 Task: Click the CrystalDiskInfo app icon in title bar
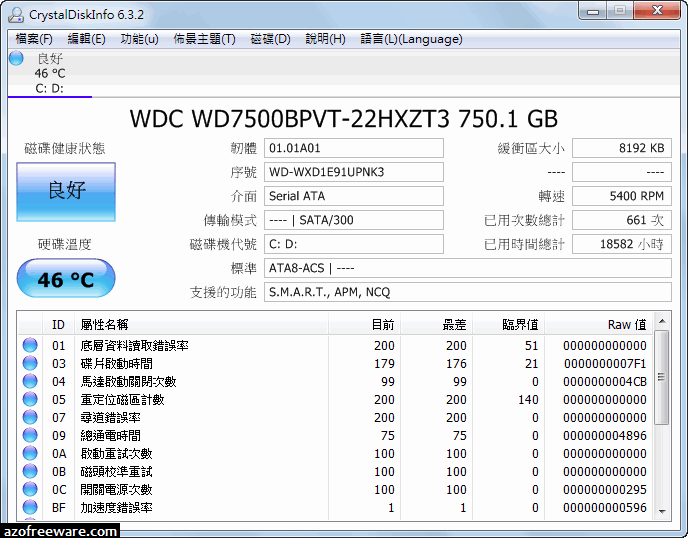coord(16,14)
